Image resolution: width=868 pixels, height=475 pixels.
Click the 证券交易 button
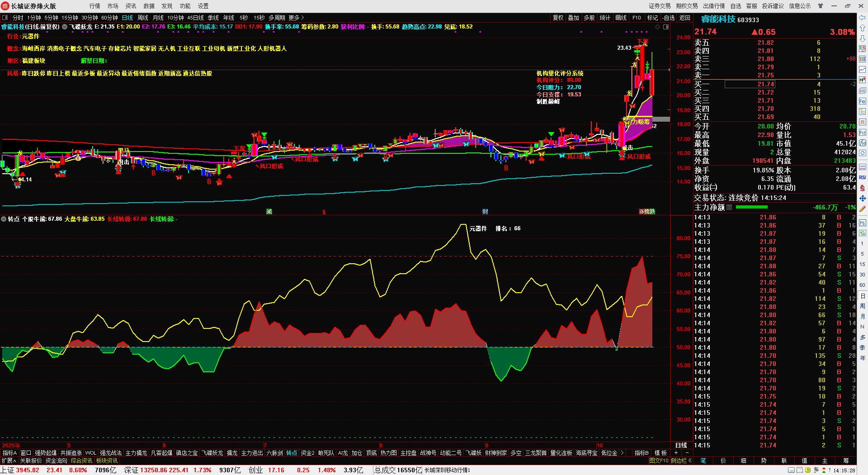coord(660,6)
